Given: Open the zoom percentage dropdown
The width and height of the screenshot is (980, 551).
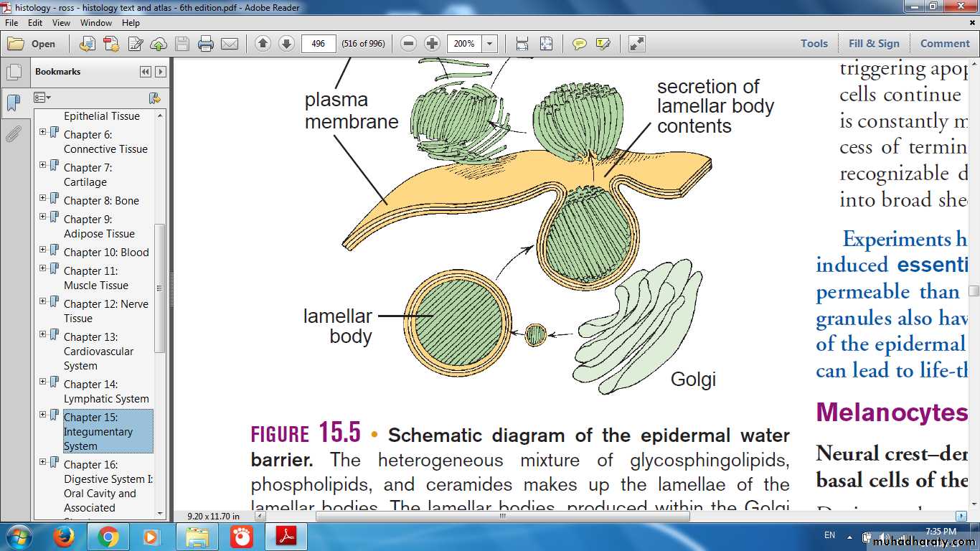Looking at the screenshot, I should 490,44.
